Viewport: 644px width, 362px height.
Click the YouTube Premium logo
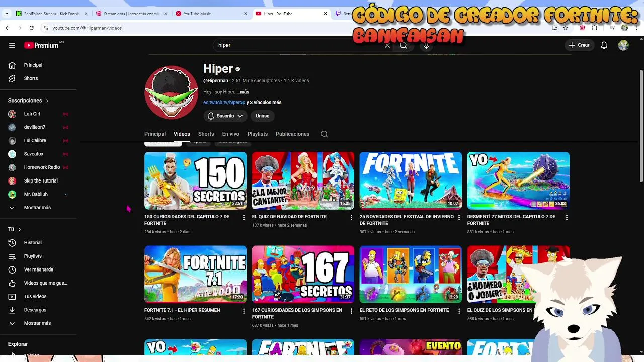pyautogui.click(x=41, y=45)
